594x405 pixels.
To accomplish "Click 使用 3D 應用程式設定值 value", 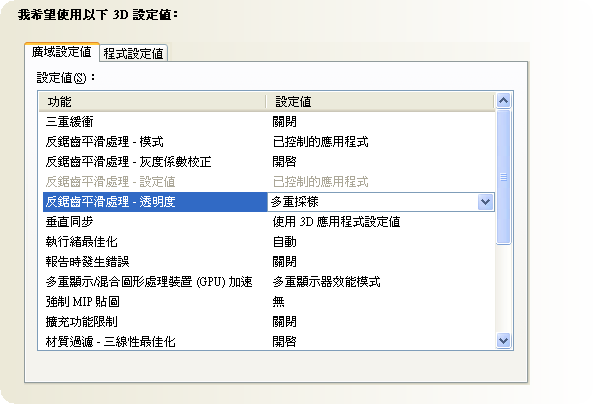I will tap(336, 222).
